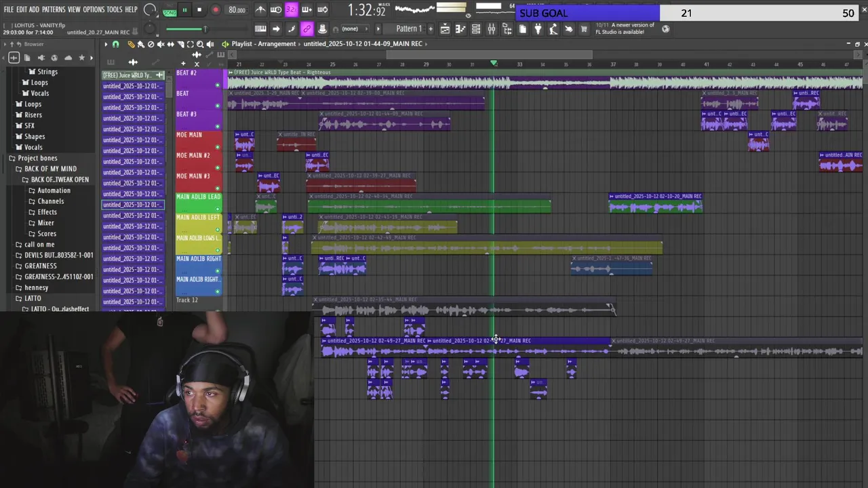The width and height of the screenshot is (868, 488).
Task: Click the tempo field showing 80.000
Action: pos(237,10)
